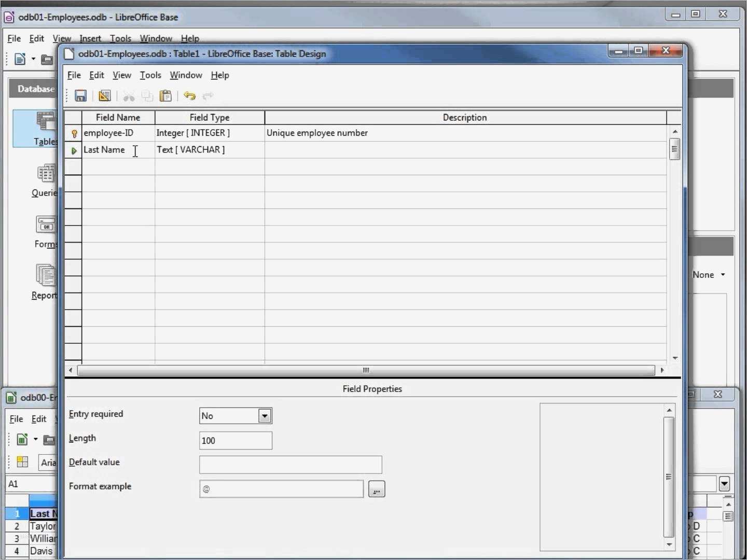
Task: Select the Default value input box
Action: pos(289,465)
